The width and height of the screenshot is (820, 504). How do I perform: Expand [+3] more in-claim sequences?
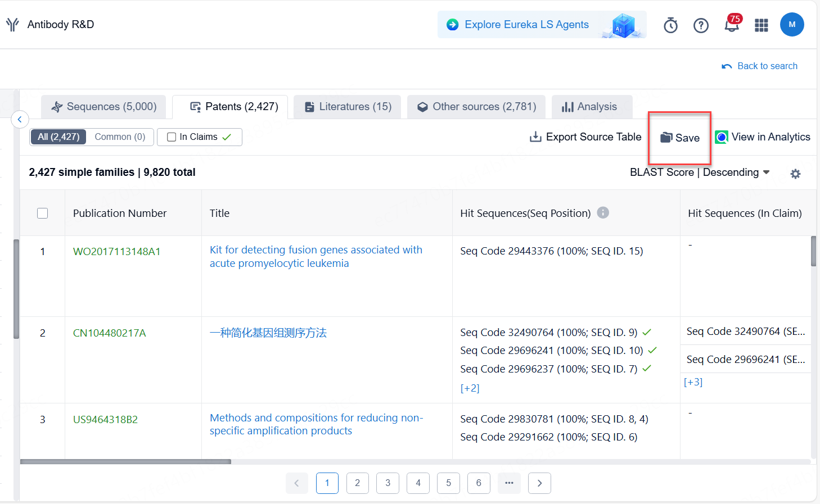coord(693,382)
